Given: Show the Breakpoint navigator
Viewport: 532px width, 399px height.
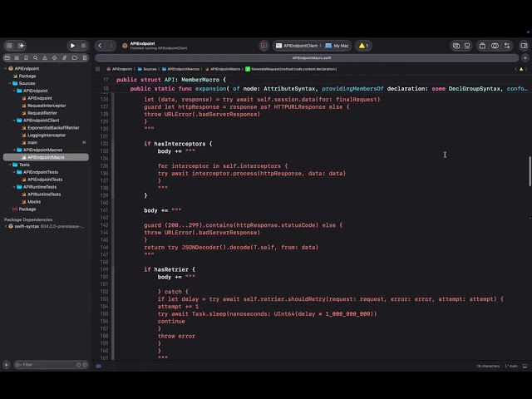Looking at the screenshot, I should 75,58.
